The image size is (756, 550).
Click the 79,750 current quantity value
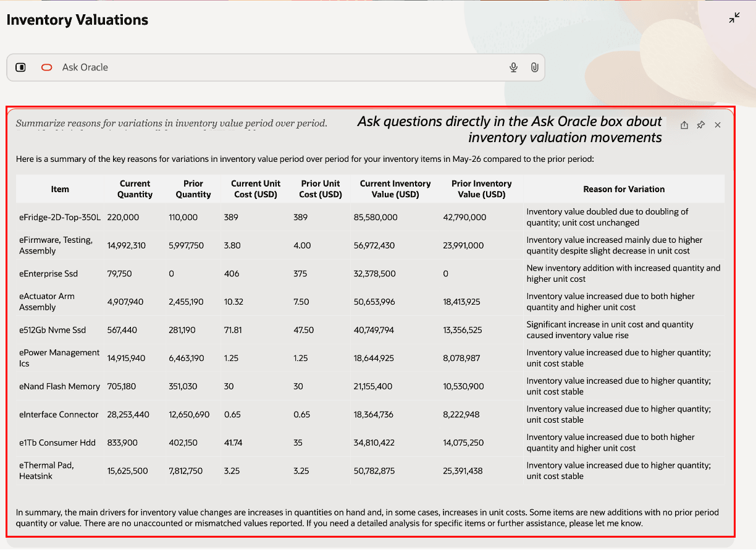[x=119, y=274]
